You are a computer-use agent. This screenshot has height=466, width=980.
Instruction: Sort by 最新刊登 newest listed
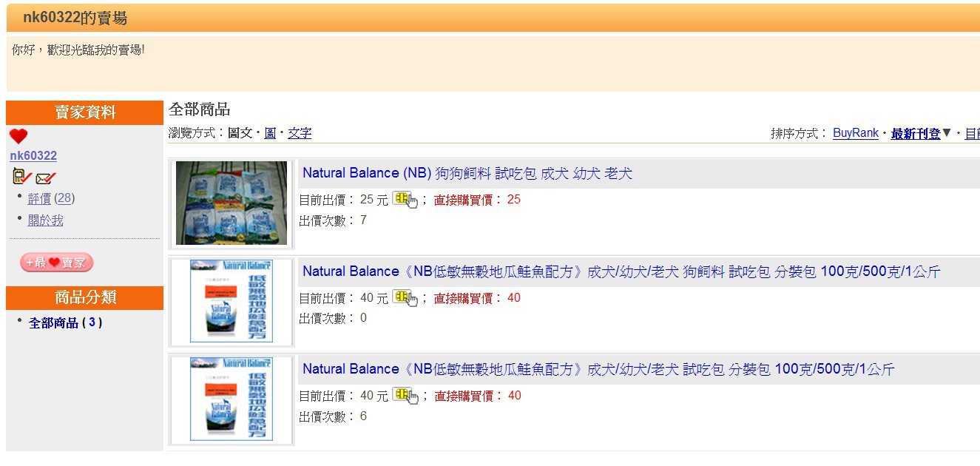[x=916, y=133]
